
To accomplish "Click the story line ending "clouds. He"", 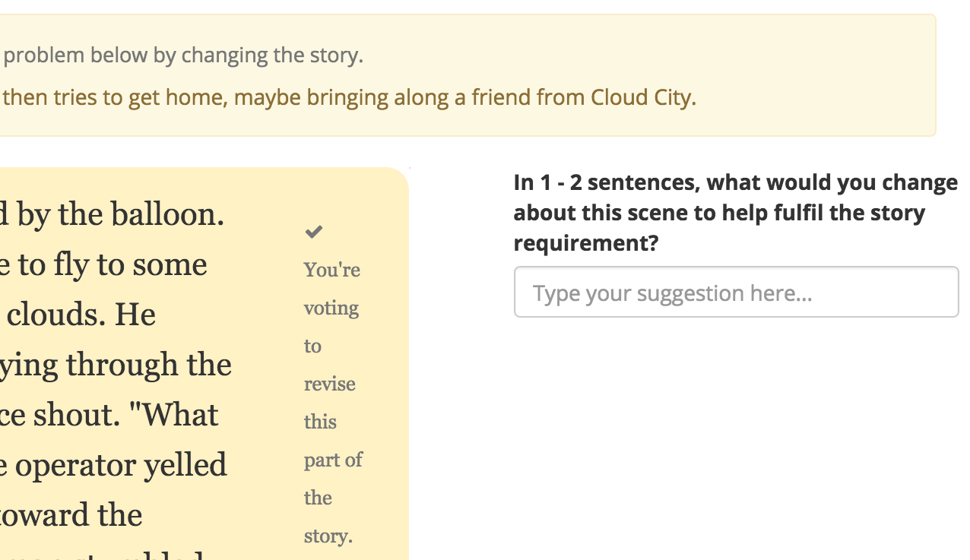I will pyautogui.click(x=81, y=315).
